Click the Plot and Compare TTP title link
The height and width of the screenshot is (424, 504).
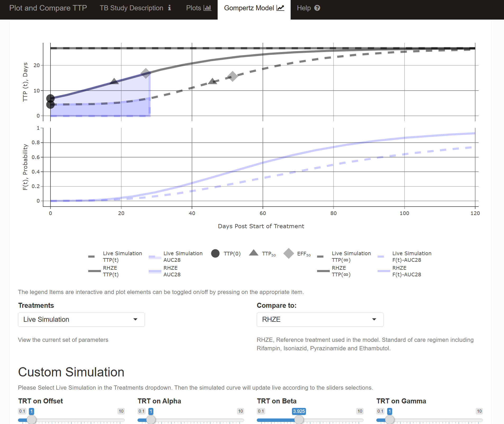click(x=48, y=8)
